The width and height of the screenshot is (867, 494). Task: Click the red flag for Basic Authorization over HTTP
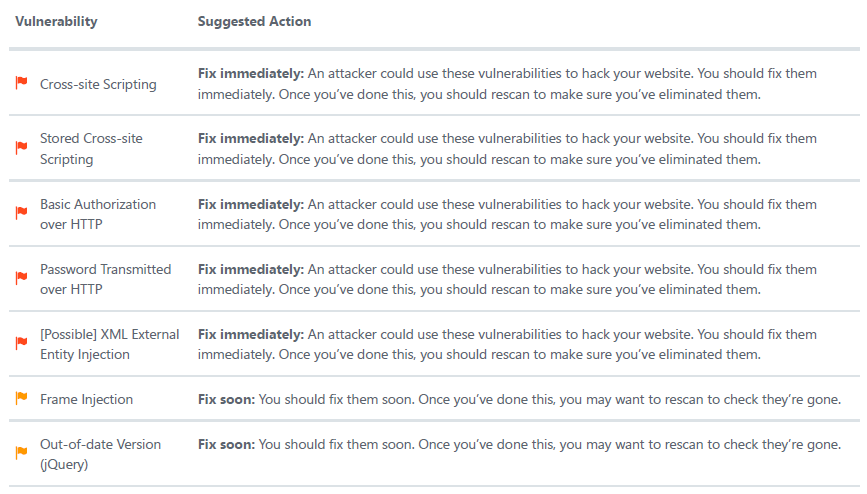pos(22,213)
